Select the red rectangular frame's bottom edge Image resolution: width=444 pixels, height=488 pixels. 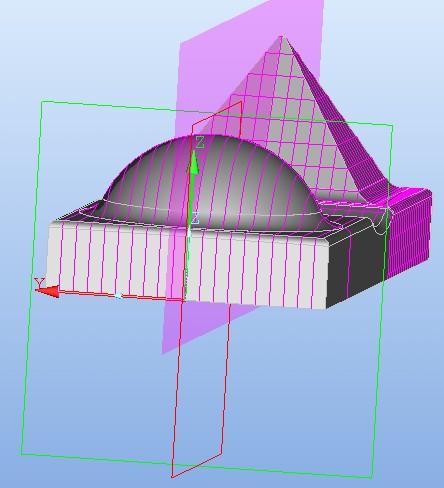(x=197, y=466)
